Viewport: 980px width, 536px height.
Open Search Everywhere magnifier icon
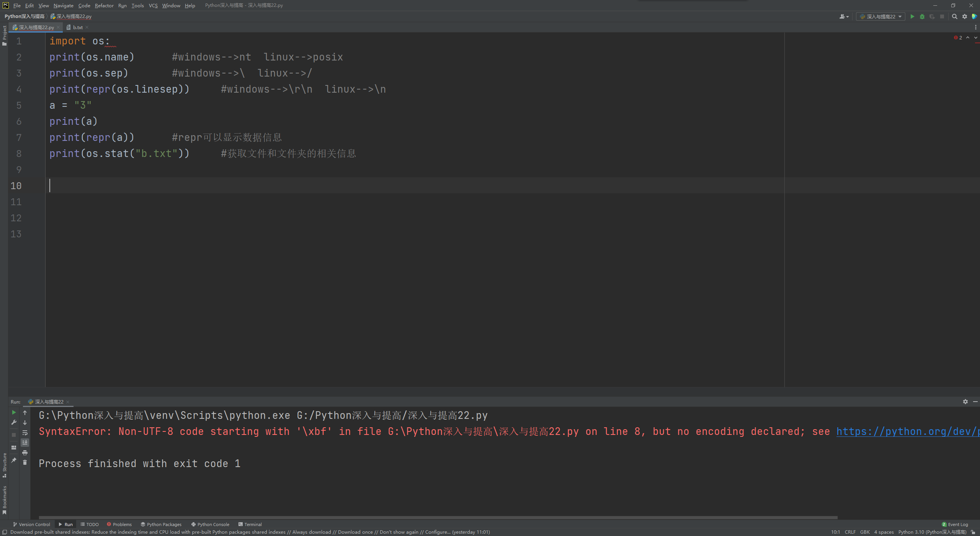tap(955, 16)
